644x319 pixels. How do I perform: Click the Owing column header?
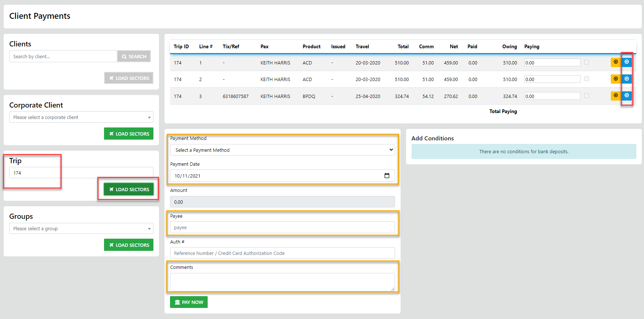pyautogui.click(x=509, y=47)
